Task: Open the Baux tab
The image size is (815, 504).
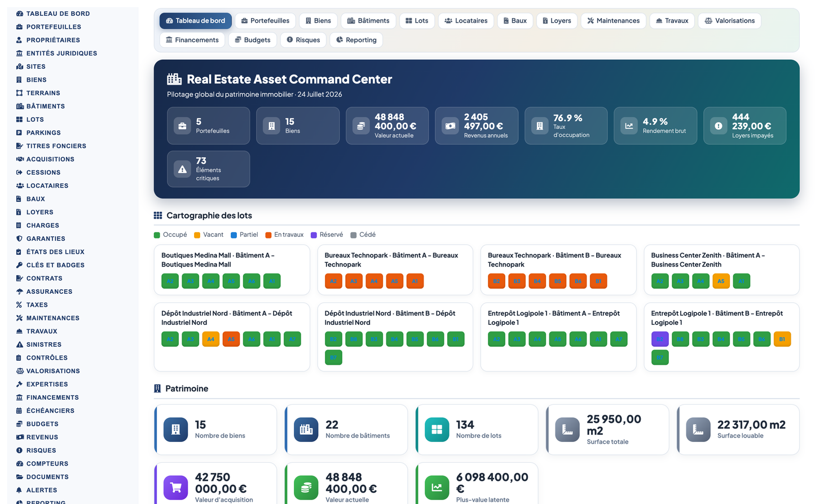Action: [x=515, y=21]
